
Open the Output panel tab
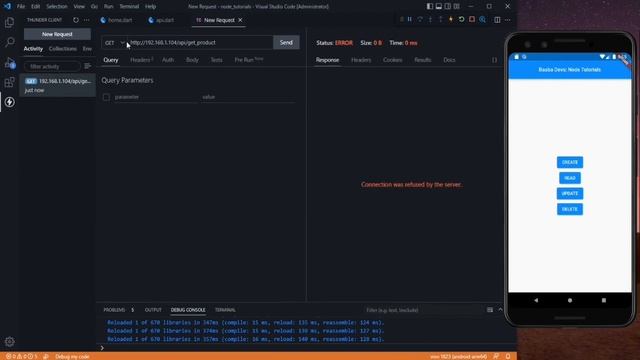153,310
